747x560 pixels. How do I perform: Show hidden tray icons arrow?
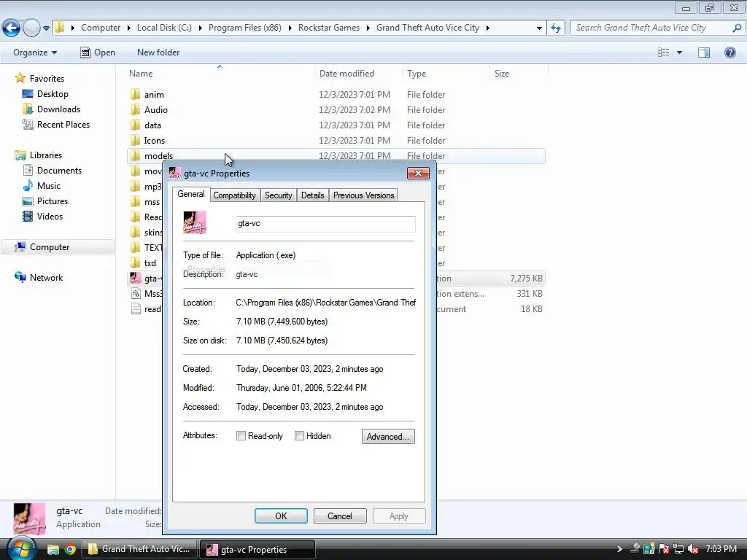[619, 549]
